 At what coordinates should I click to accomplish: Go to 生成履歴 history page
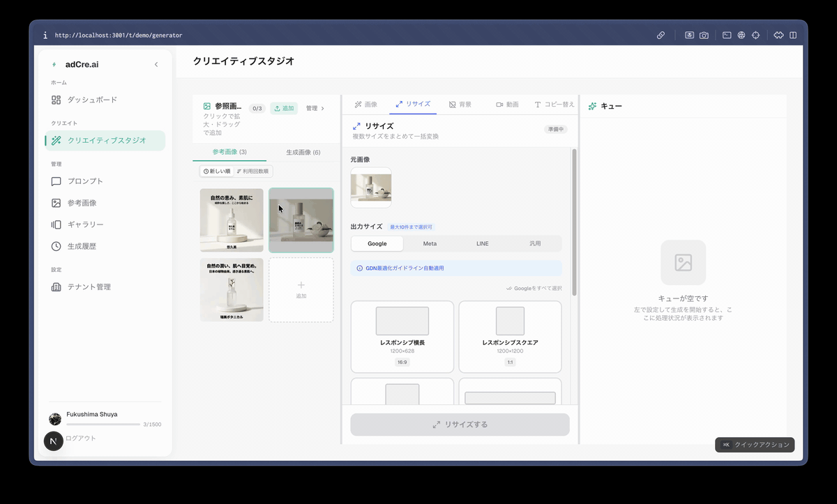(x=82, y=246)
